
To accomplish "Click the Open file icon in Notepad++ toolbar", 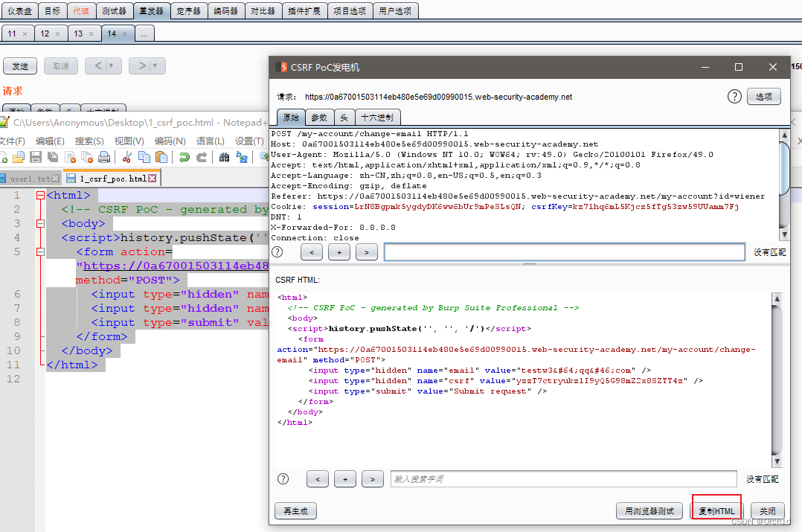I will [19, 157].
